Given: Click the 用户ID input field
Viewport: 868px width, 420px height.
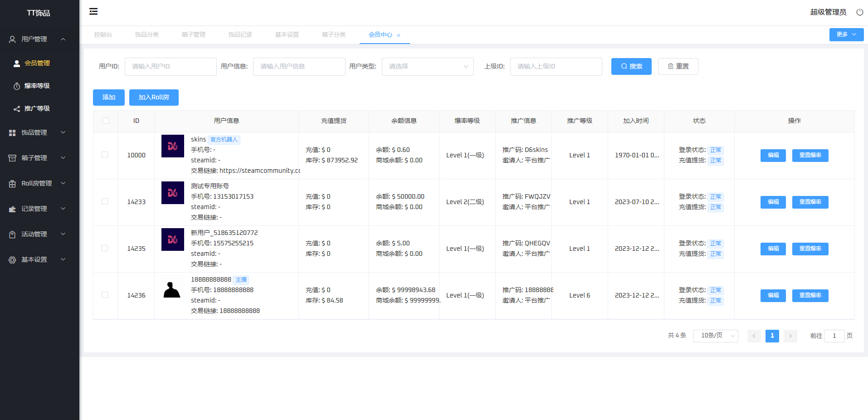Looking at the screenshot, I should (x=170, y=66).
